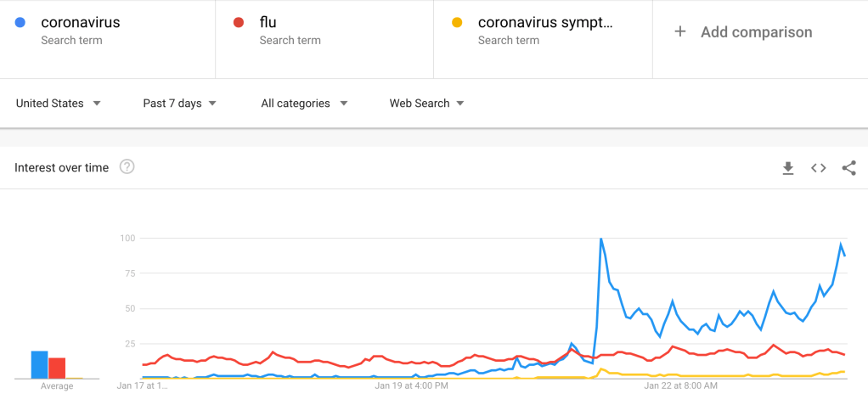Open the United States region dropdown

click(x=59, y=104)
